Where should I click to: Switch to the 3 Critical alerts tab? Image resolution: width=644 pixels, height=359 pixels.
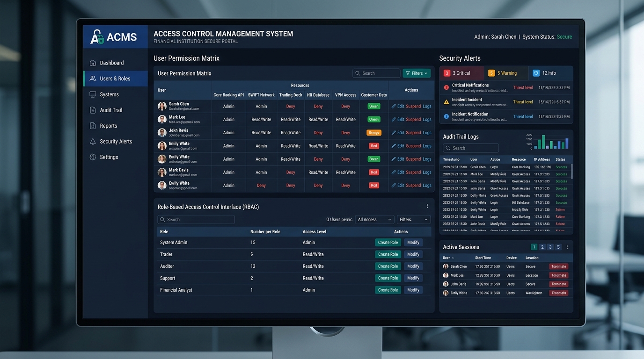[462, 73]
